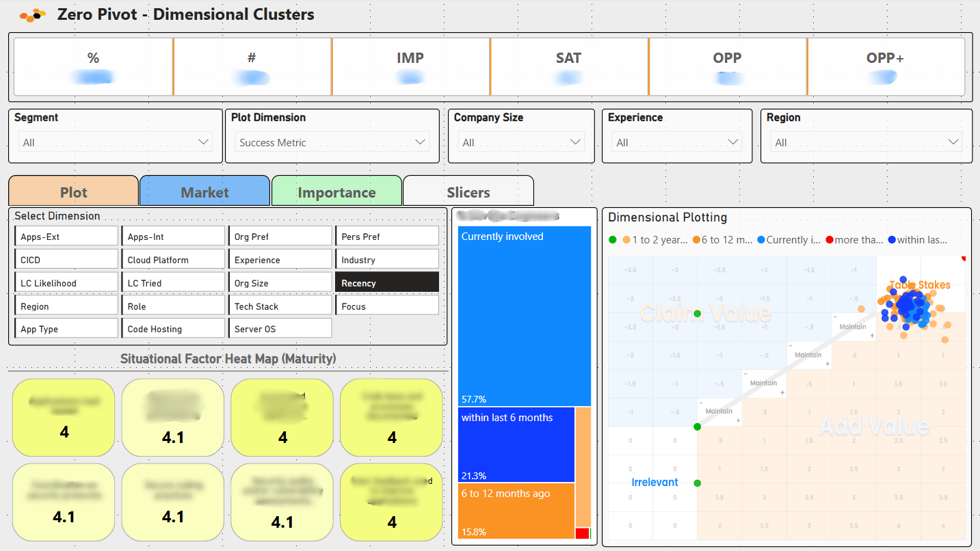
Task: Click the small red treemap tile
Action: 583,533
